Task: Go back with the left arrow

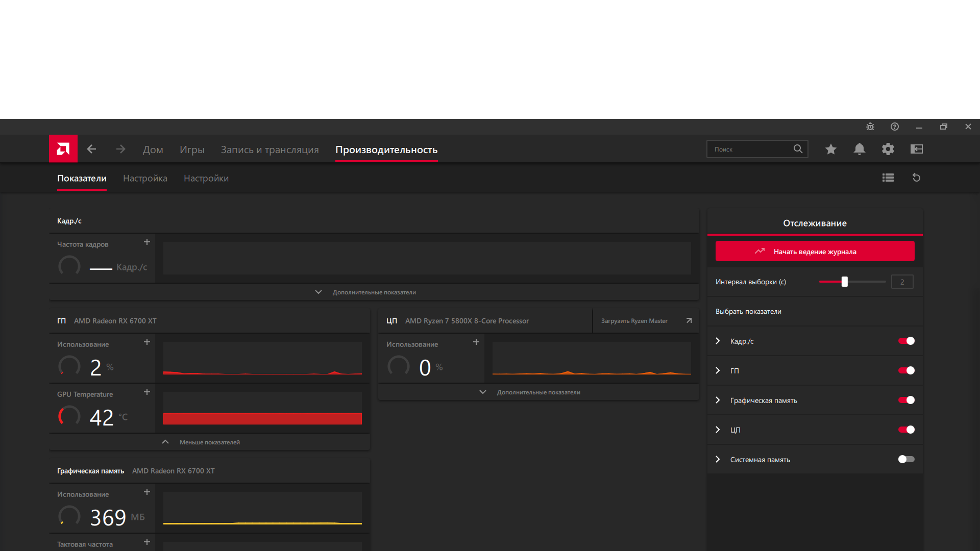Action: click(x=92, y=149)
